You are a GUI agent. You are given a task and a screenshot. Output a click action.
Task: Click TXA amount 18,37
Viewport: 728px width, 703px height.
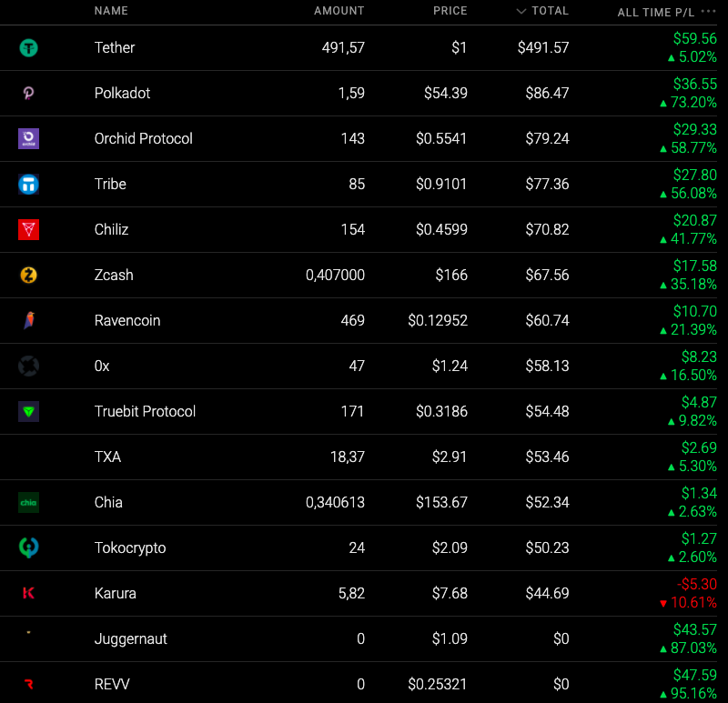click(x=348, y=457)
